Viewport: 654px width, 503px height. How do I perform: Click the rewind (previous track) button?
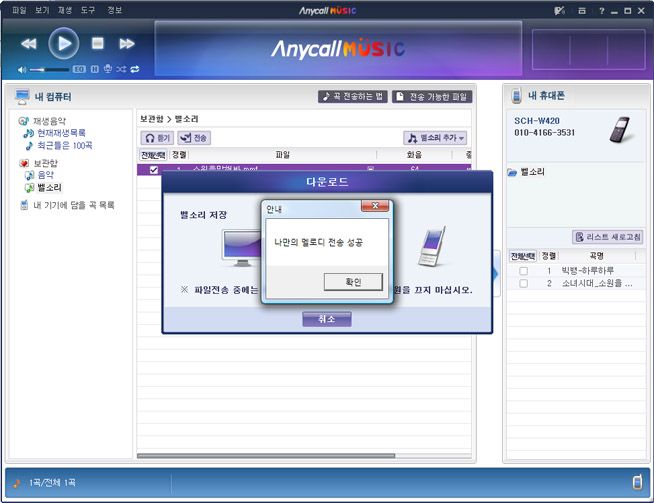(28, 43)
